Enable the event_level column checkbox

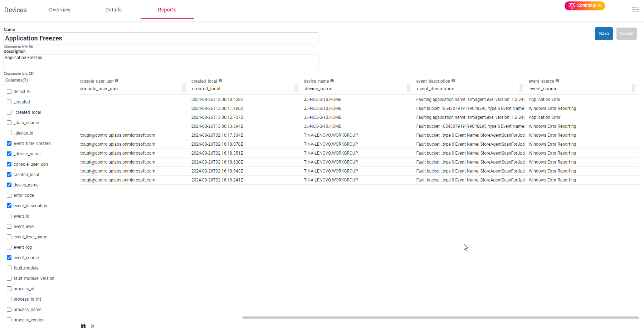[x=9, y=227]
